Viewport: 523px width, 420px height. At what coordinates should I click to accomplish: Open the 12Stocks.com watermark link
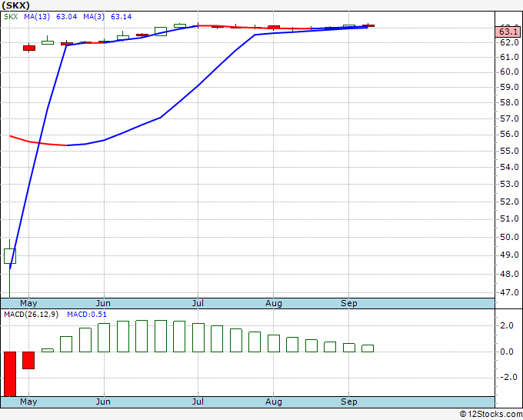point(490,414)
